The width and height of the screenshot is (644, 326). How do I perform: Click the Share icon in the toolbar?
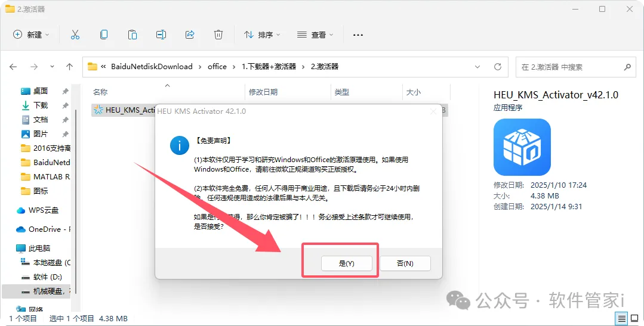tap(190, 35)
